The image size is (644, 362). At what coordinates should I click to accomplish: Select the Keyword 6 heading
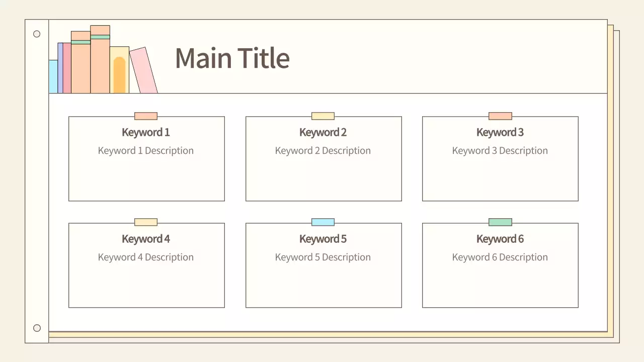[x=500, y=239]
